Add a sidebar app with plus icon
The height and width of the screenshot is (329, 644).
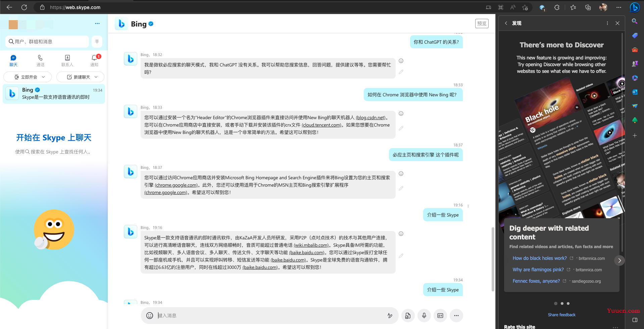(635, 136)
